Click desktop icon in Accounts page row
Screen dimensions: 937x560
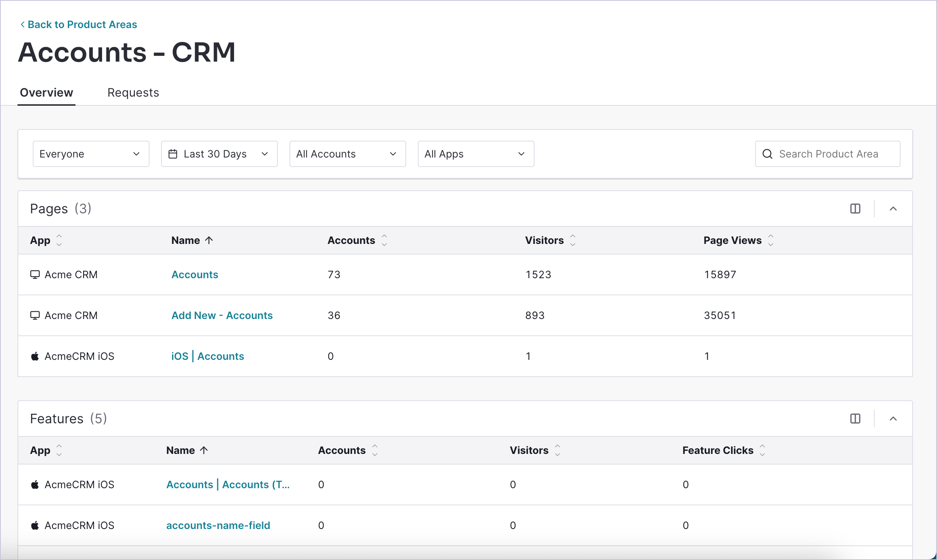click(35, 275)
